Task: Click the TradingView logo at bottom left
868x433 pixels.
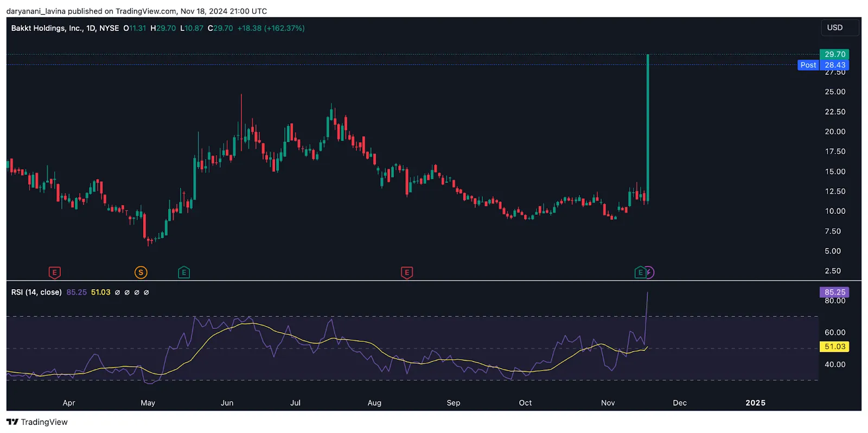Action: [37, 422]
